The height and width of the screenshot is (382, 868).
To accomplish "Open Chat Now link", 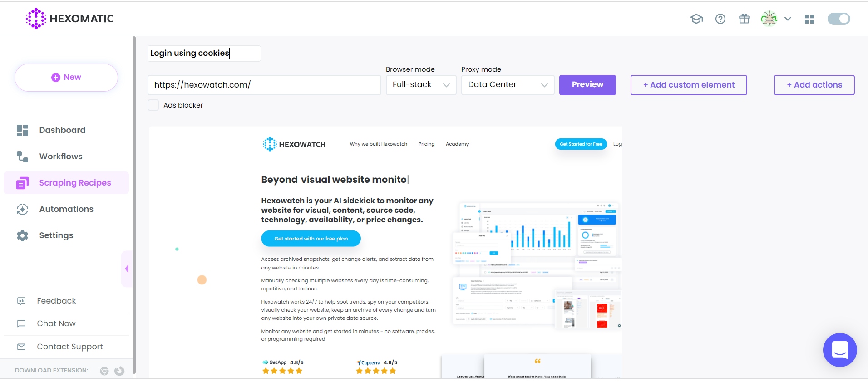I will click(x=56, y=323).
